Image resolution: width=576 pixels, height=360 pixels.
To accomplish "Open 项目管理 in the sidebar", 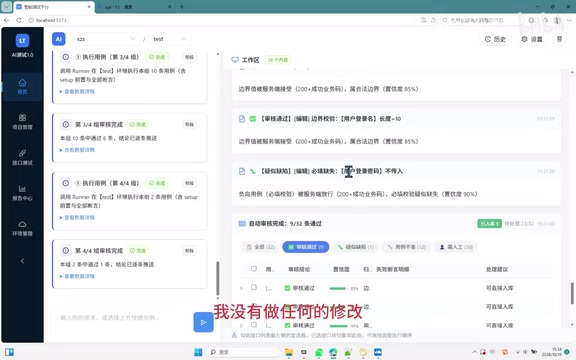I will [22, 122].
